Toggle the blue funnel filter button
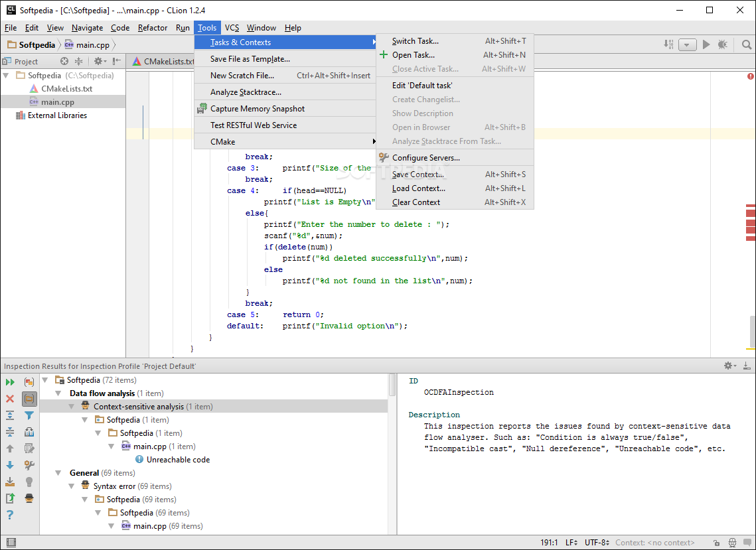This screenshot has height=550, width=756. [x=29, y=415]
